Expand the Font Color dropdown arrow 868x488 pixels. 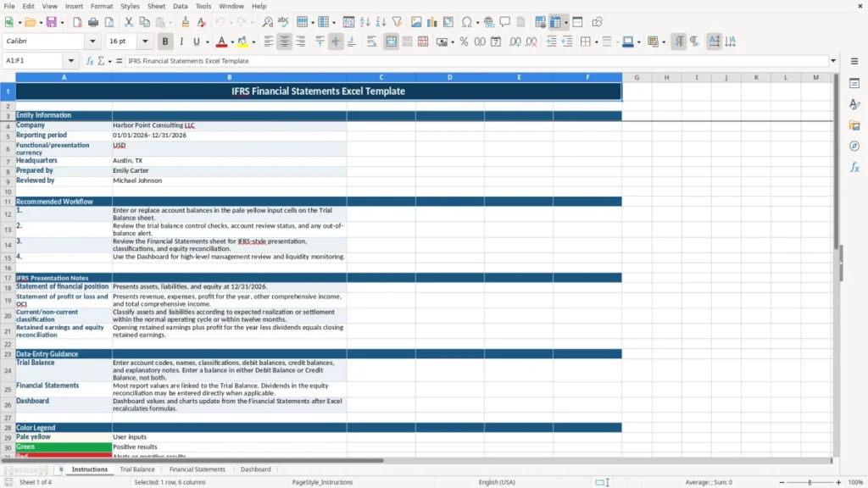click(231, 42)
